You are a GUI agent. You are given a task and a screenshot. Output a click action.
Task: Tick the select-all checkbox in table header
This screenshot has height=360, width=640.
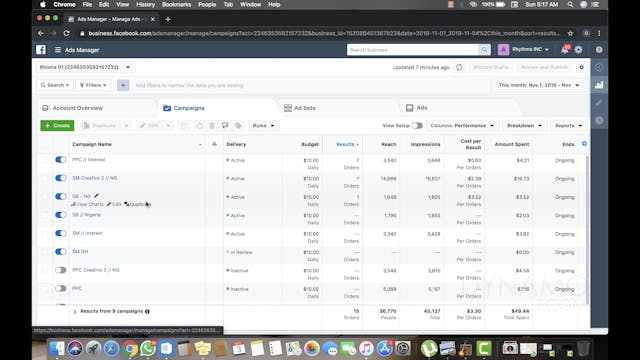click(44, 144)
